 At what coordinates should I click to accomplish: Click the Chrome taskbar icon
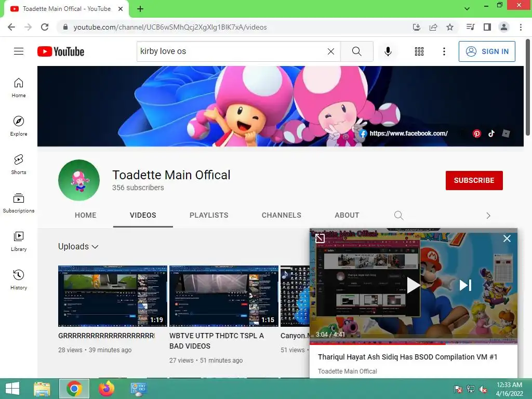tap(74, 389)
